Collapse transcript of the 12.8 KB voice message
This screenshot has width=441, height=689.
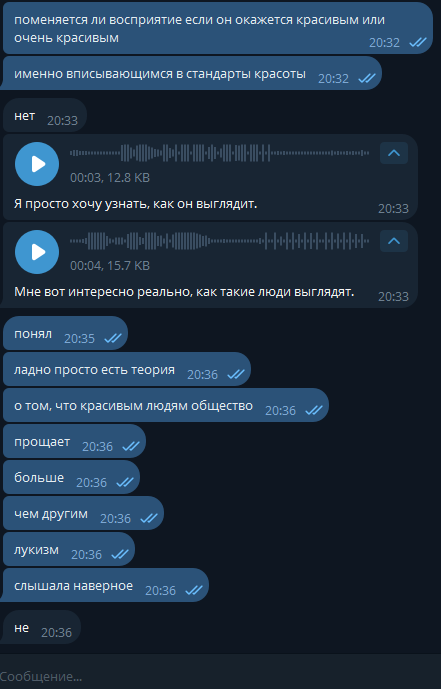tap(394, 153)
